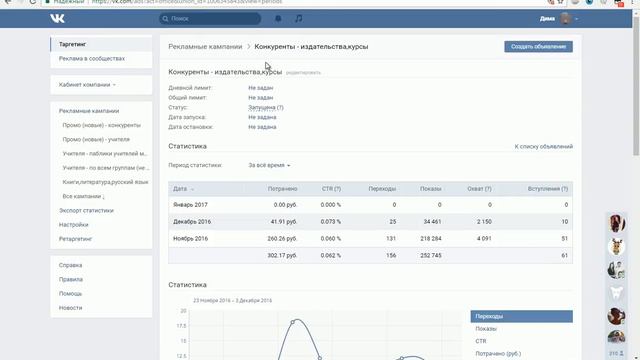Click browser reload button
The width and height of the screenshot is (640, 360).
(x=33, y=2)
